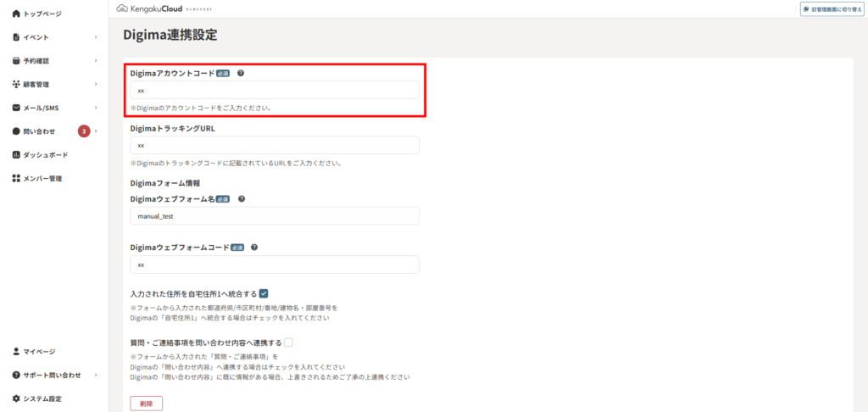Click the chat bubble icon beside 問い合わせ

pos(16,131)
